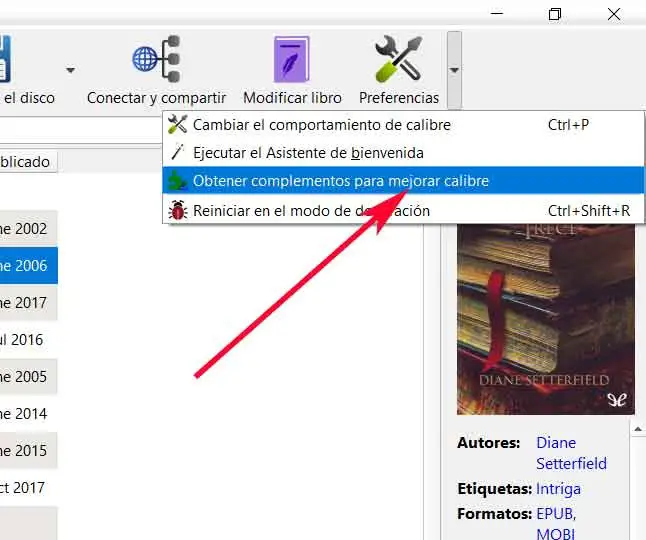Screen dimensions: 646x540
Task: Open Conectar y compartir globe icon
Action: pos(157,58)
